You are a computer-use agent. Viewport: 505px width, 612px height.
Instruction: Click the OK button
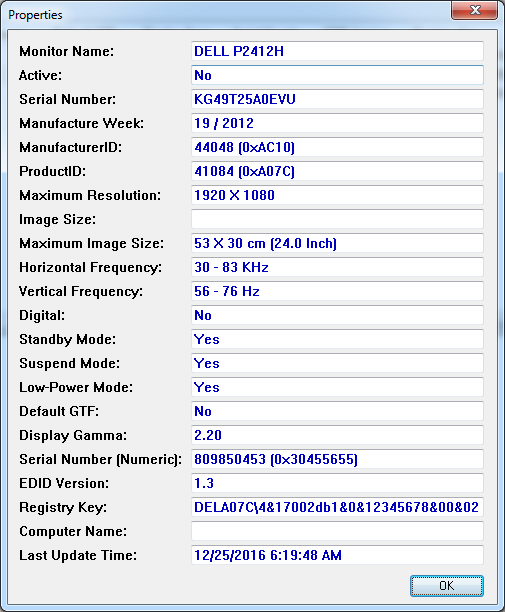pos(446,585)
